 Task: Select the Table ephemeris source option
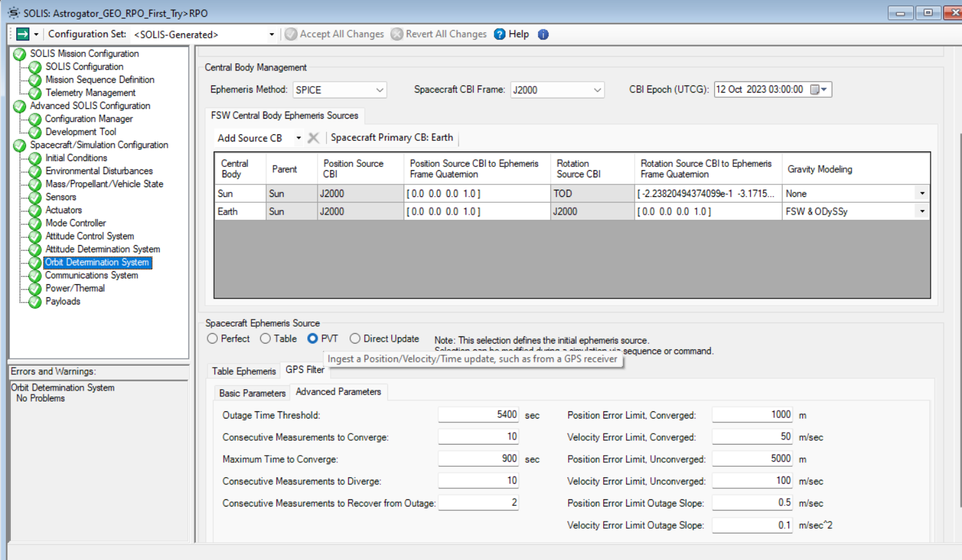(x=265, y=338)
